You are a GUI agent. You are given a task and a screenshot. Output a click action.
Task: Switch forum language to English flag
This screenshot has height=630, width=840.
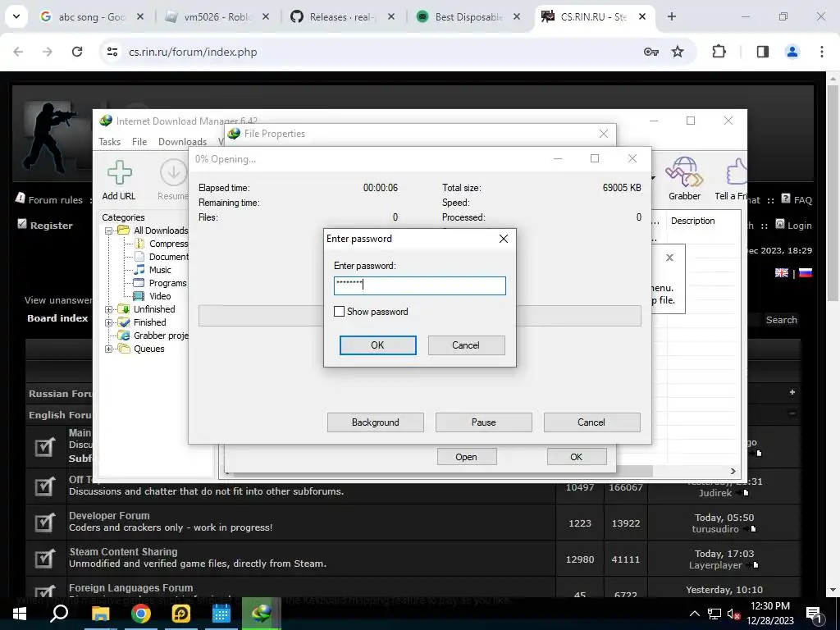[x=782, y=272]
